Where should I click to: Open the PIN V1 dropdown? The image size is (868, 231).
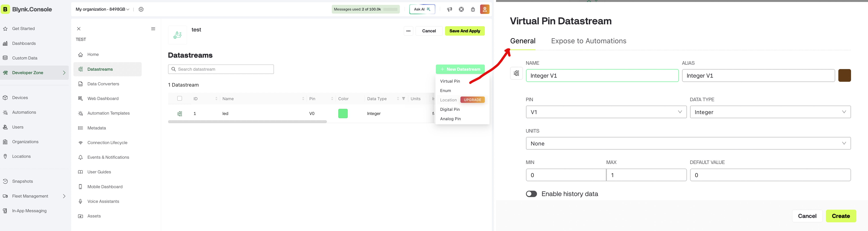coord(606,112)
